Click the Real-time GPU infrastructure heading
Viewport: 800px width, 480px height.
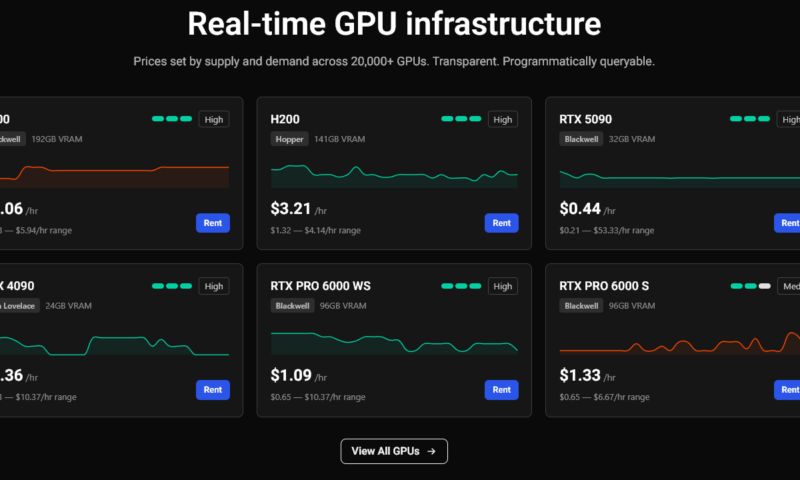pyautogui.click(x=394, y=24)
